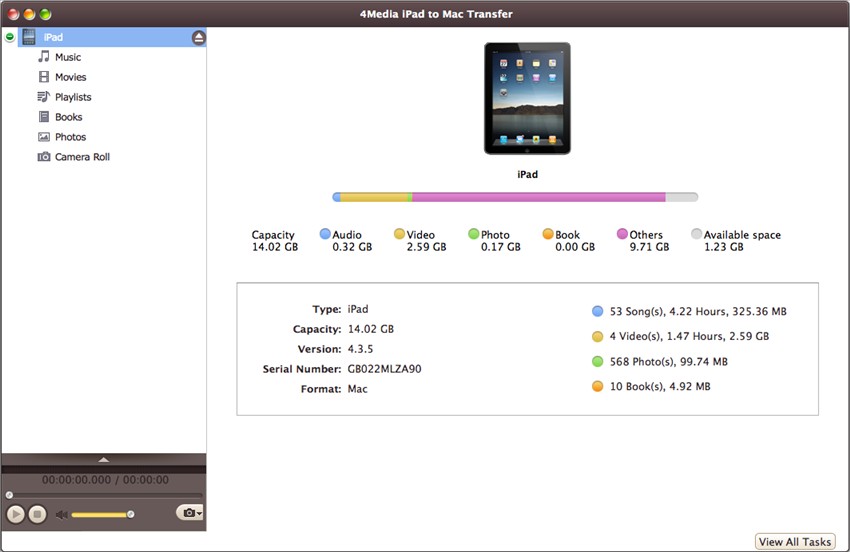Screen dimensions: 850x552
Task: Click Others 9.71 GB legend text
Action: click(x=649, y=241)
